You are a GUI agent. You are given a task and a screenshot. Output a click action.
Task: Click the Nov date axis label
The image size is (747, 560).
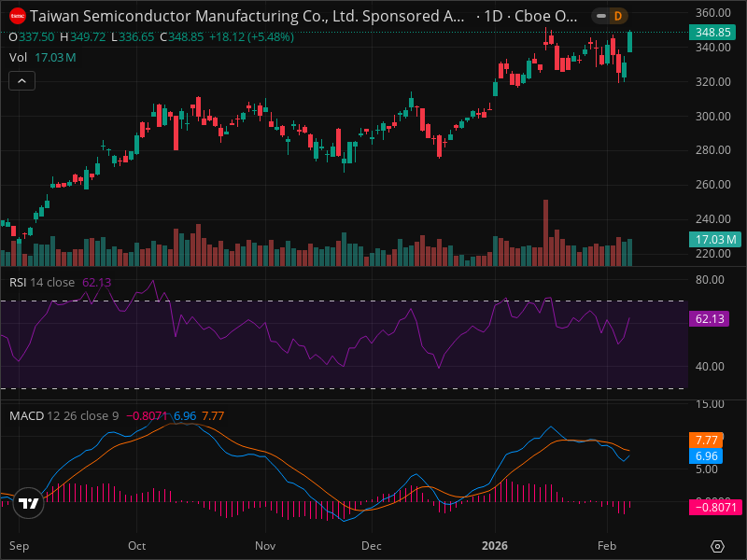pos(265,546)
